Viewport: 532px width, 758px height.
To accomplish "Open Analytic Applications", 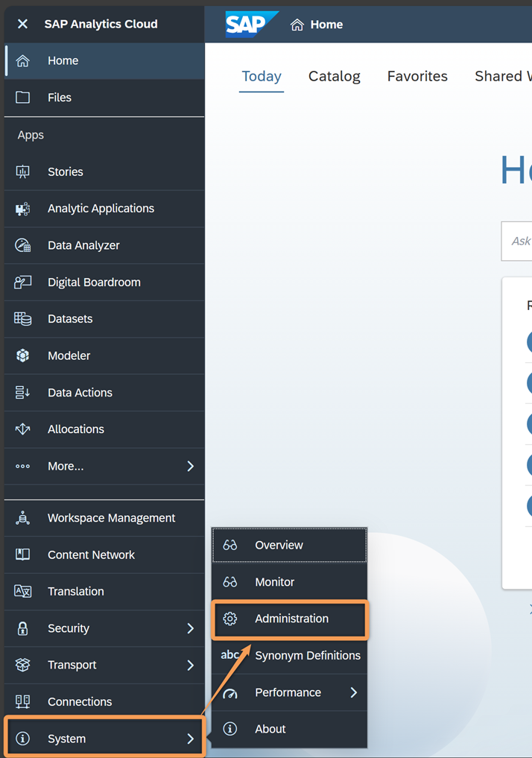I will (104, 209).
